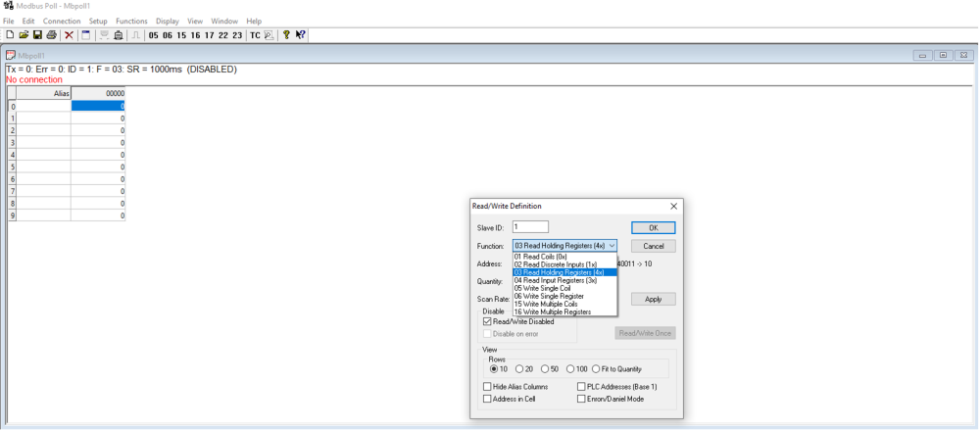Click the Print toolbar icon
This screenshot has height=430, width=980.
(51, 35)
